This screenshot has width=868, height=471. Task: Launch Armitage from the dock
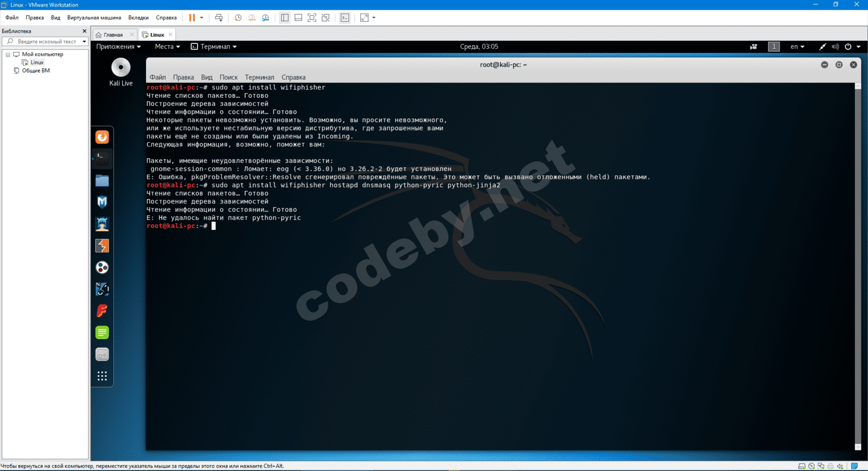(102, 224)
